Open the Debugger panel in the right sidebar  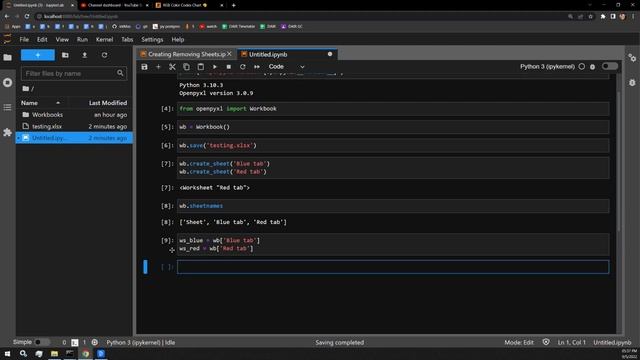(x=632, y=82)
